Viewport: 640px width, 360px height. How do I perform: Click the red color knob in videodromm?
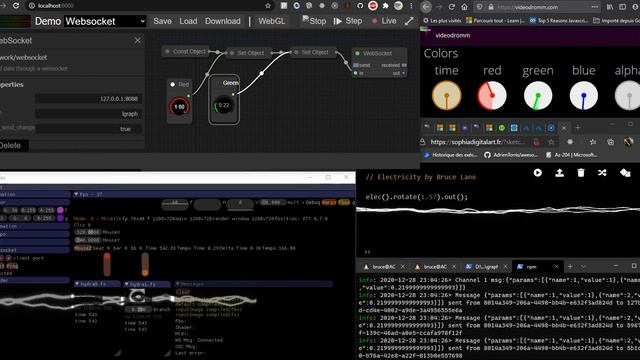point(492,96)
